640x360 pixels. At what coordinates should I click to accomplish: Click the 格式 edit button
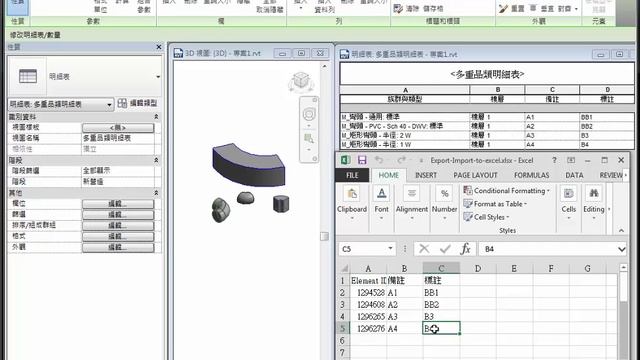click(x=118, y=236)
